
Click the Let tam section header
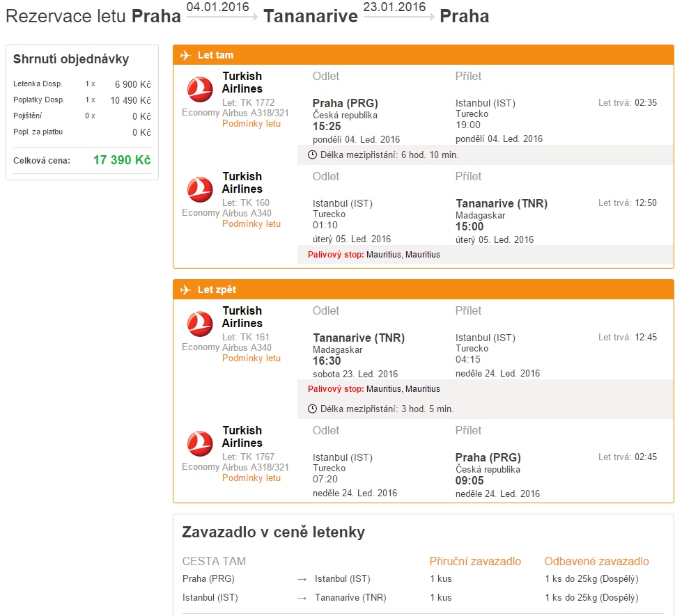(423, 55)
